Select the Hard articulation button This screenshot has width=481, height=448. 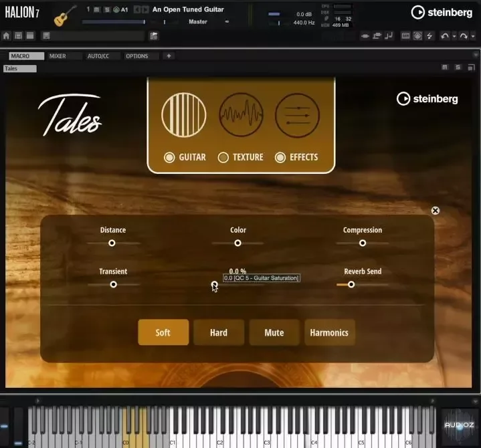[219, 332]
